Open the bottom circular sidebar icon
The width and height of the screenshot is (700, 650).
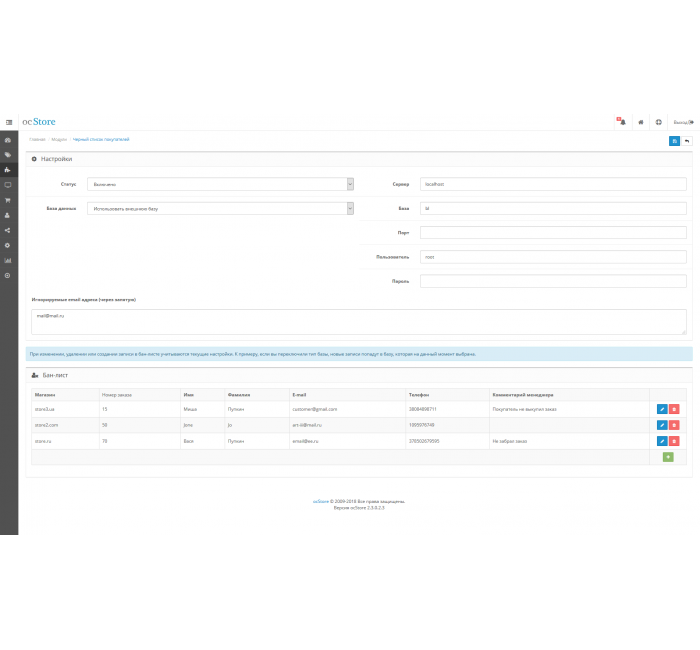pos(8,275)
